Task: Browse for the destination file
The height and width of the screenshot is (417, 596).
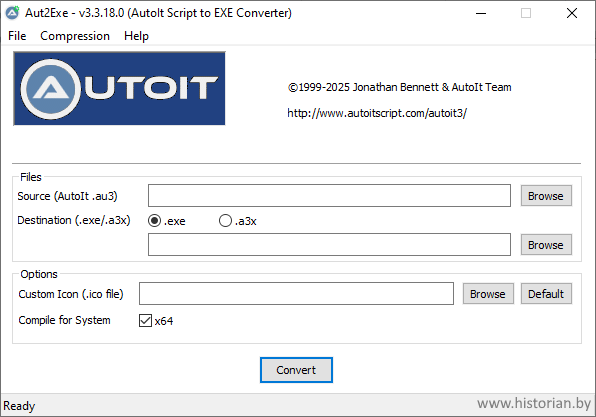Action: (x=546, y=245)
